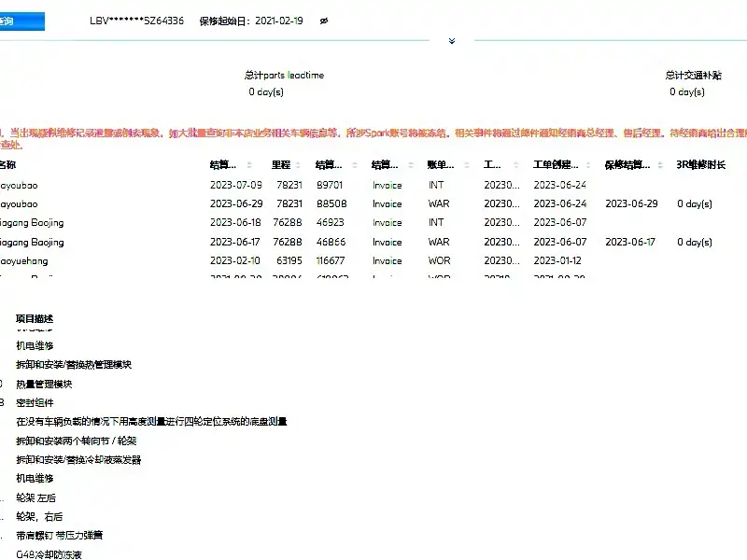Screen dimensions: 747x560
Task: Select the 轮架 左后 part item
Action: (35, 497)
